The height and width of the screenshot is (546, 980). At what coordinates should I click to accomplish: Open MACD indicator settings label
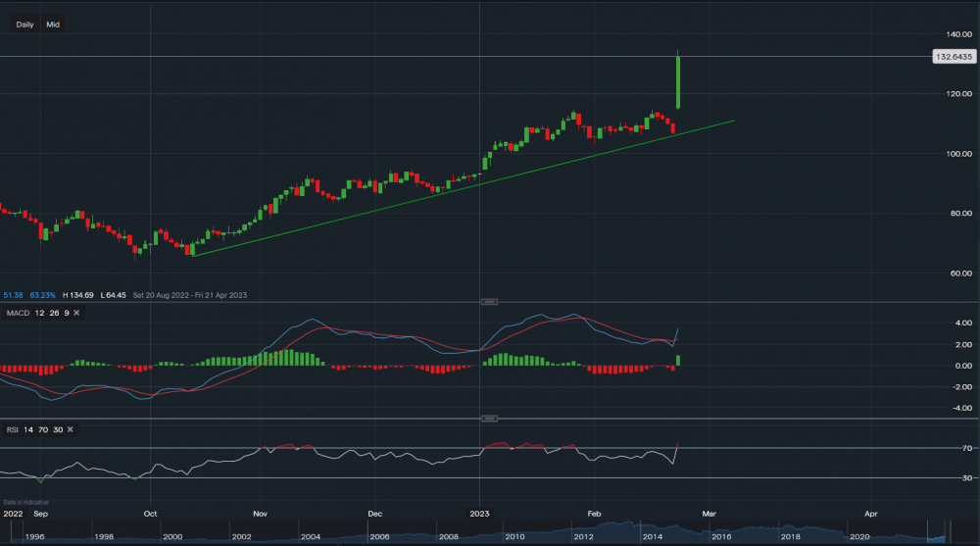coord(16,313)
